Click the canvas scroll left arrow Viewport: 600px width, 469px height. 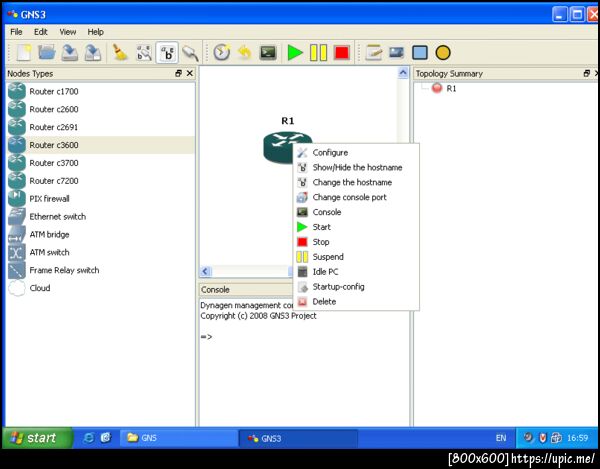pyautogui.click(x=205, y=271)
